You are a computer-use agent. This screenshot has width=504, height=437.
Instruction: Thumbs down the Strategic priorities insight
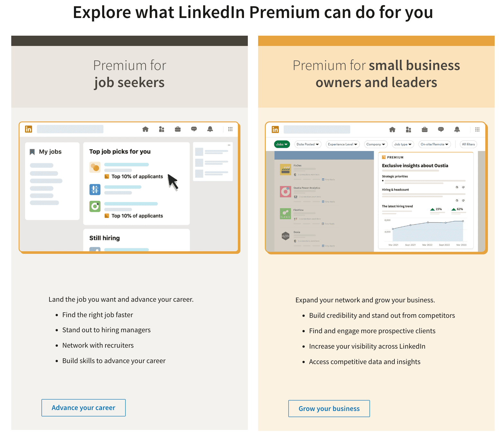click(x=463, y=187)
